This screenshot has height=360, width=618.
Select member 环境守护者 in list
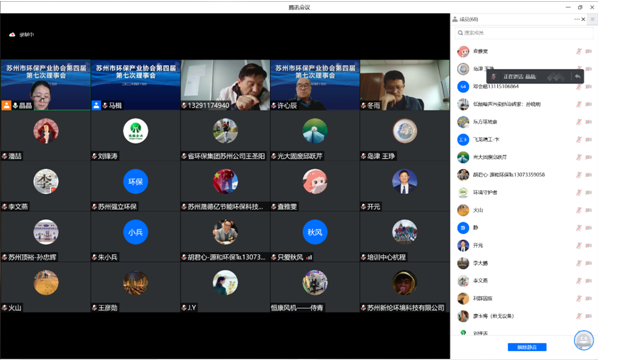click(x=524, y=192)
